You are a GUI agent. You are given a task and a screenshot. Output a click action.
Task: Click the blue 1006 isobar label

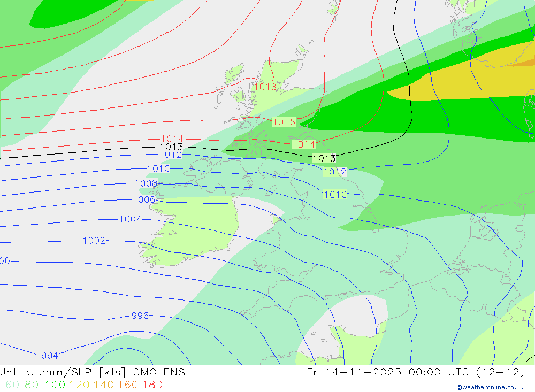click(144, 199)
